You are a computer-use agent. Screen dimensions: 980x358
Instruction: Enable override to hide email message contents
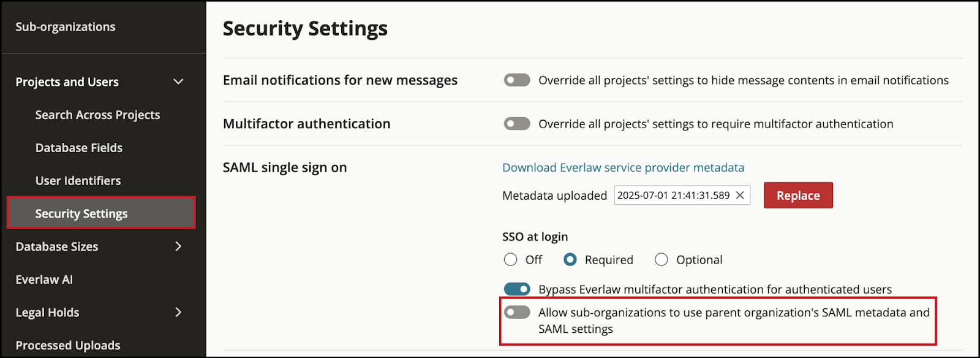516,80
